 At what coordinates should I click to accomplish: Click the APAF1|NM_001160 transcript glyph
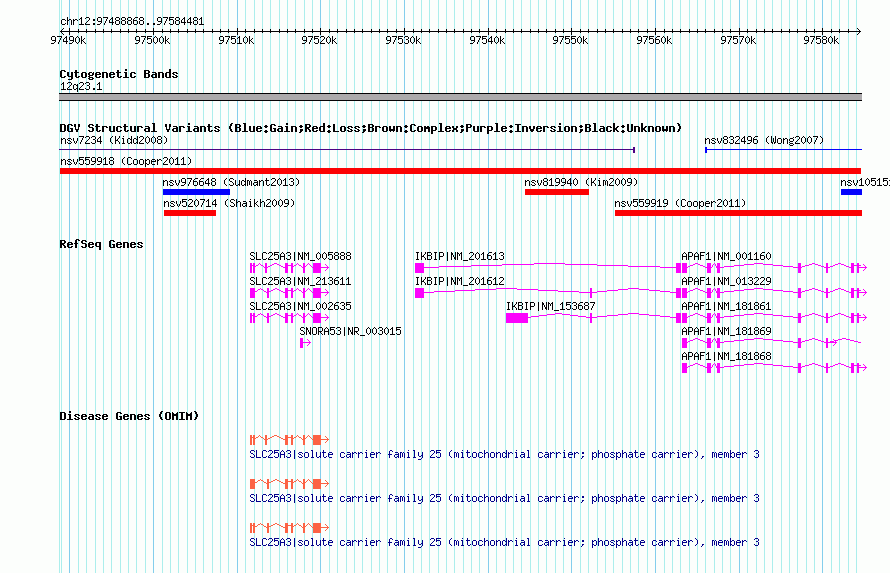pos(774,268)
